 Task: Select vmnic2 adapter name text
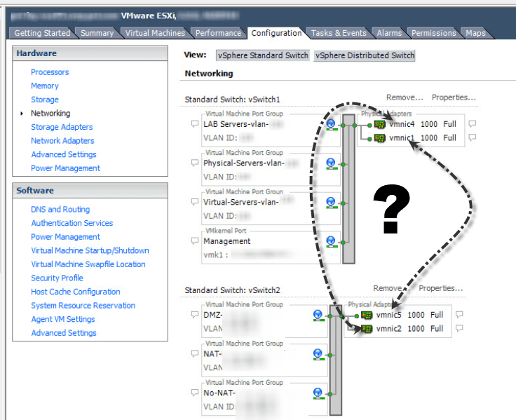click(x=388, y=328)
